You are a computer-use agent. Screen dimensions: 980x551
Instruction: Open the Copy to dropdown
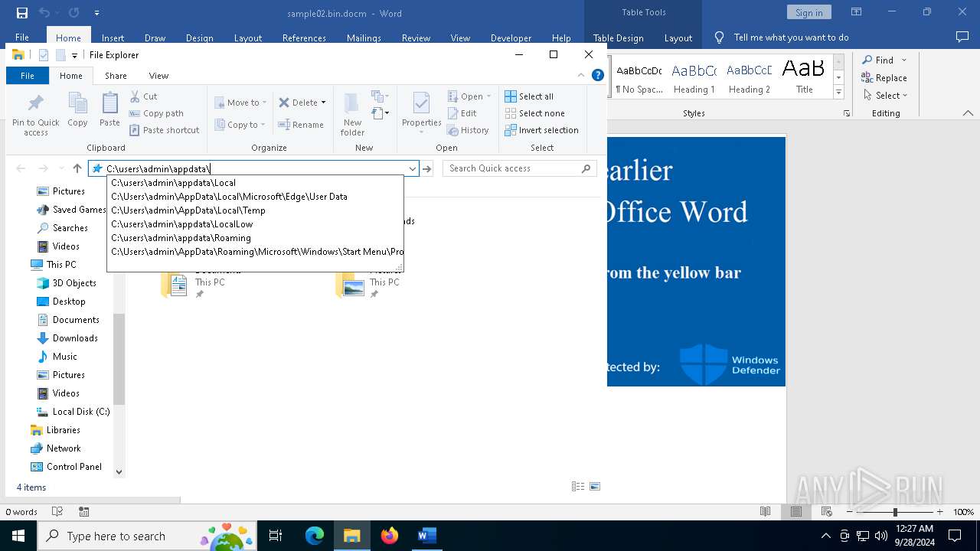tap(240, 125)
